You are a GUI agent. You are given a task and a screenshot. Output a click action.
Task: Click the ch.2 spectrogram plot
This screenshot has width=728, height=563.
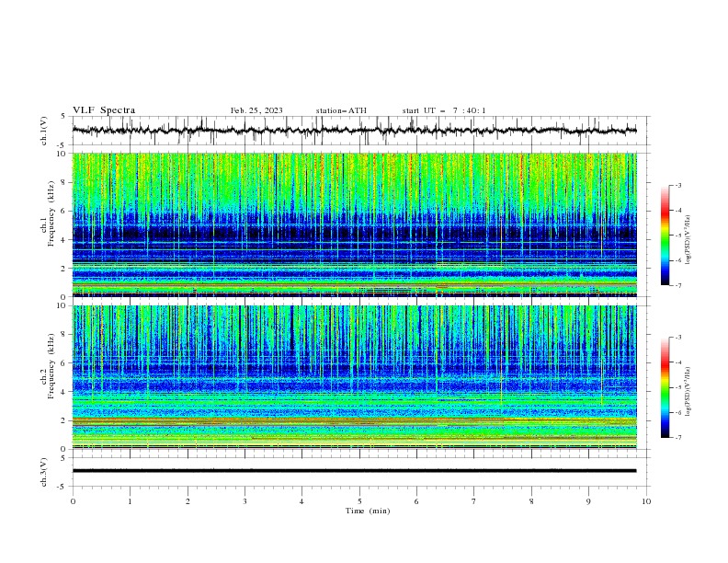click(x=354, y=377)
